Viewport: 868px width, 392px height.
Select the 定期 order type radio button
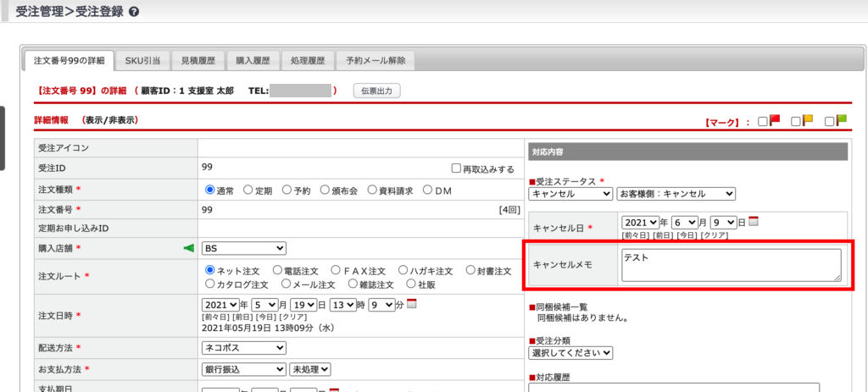(x=248, y=190)
